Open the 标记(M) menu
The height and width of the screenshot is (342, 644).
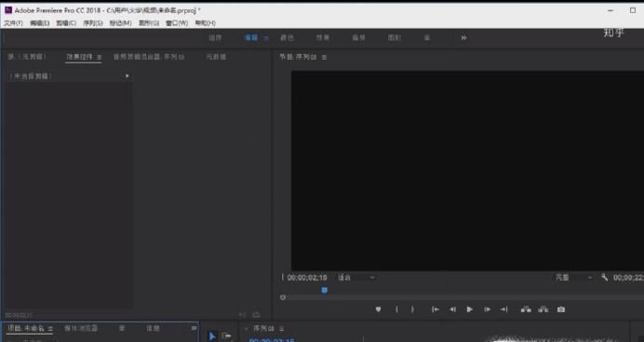120,23
